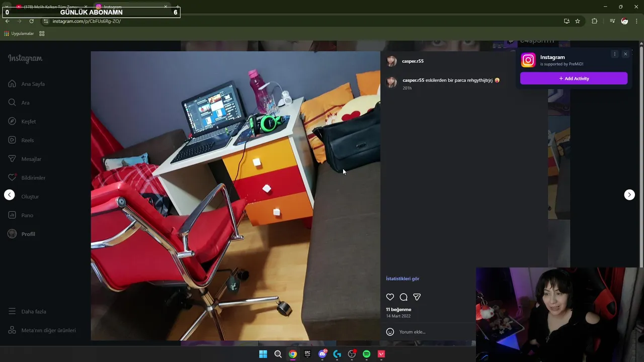Go to Keşfet explore page
Viewport: 644px width, 362px height.
tap(22, 121)
